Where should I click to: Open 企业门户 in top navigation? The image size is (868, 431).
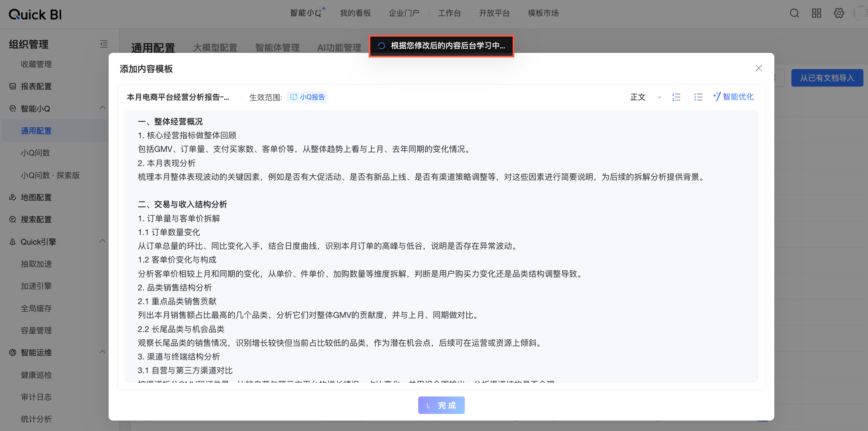(404, 13)
